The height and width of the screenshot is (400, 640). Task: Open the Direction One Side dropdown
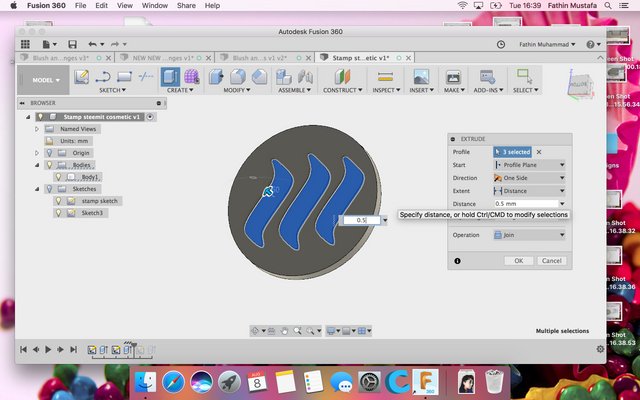pos(529,178)
